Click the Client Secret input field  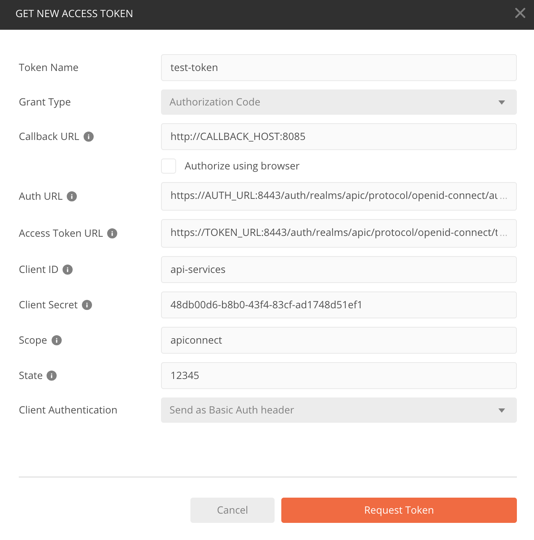339,305
